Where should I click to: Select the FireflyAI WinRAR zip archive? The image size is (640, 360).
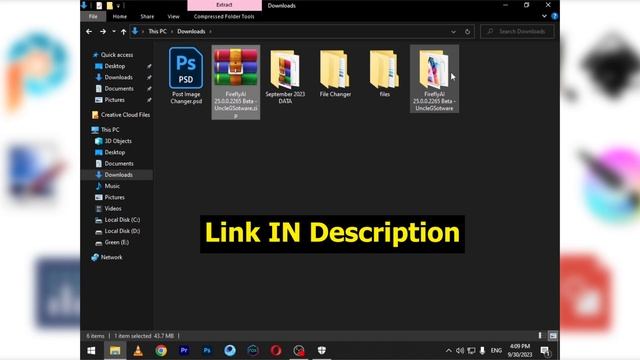tap(236, 82)
